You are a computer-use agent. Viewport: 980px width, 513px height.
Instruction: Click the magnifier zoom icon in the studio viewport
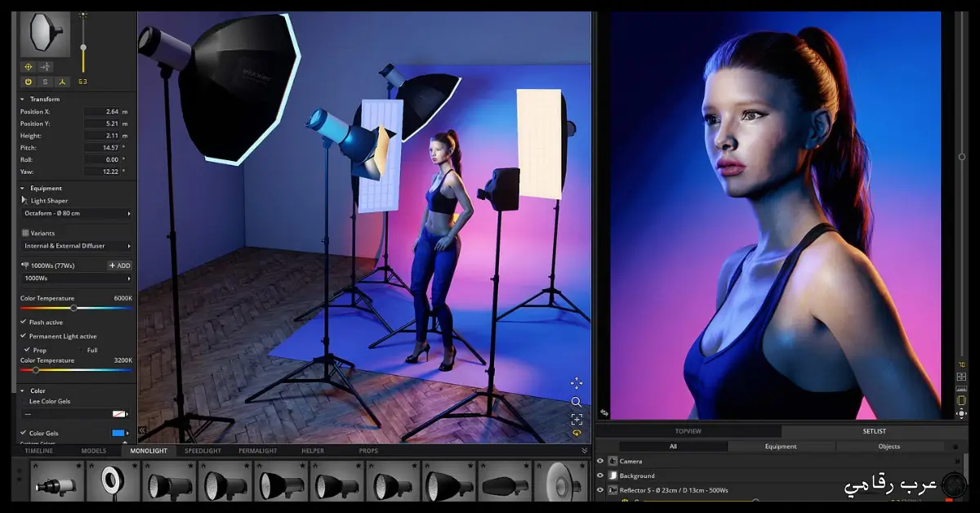click(x=577, y=401)
